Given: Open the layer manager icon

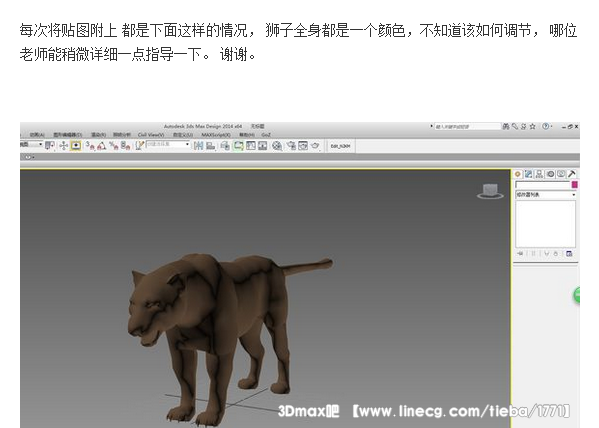Looking at the screenshot, I should click(x=225, y=146).
